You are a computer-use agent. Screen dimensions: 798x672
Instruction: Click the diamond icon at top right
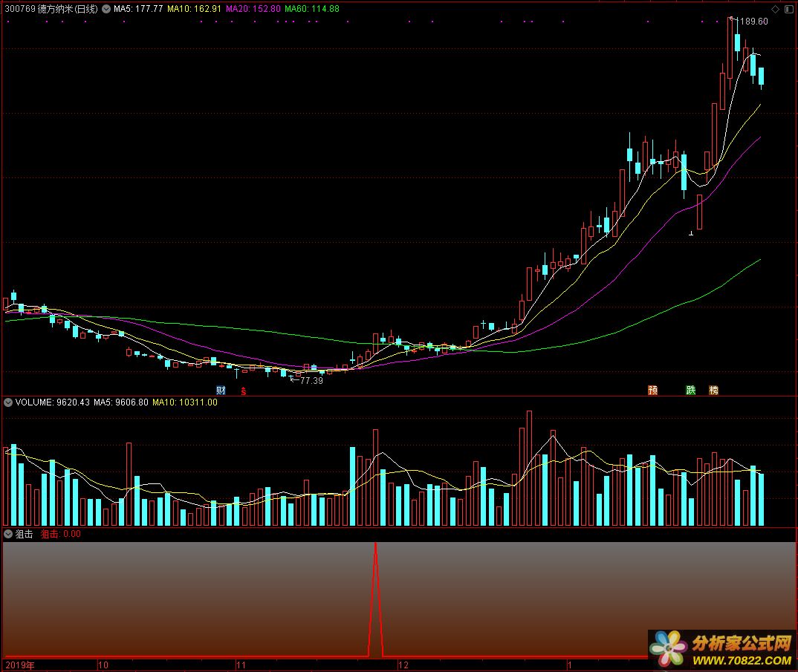(776, 9)
